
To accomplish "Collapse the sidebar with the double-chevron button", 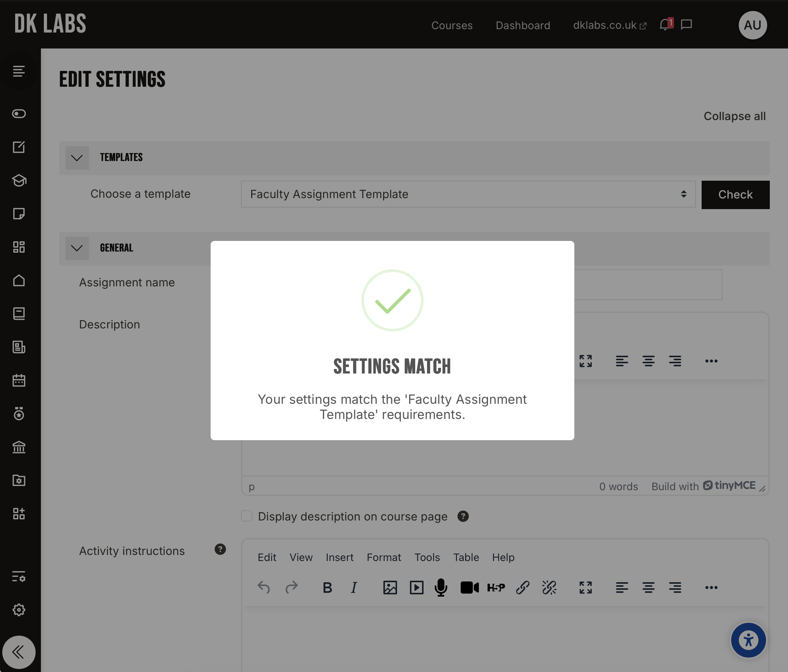I will pos(19,652).
